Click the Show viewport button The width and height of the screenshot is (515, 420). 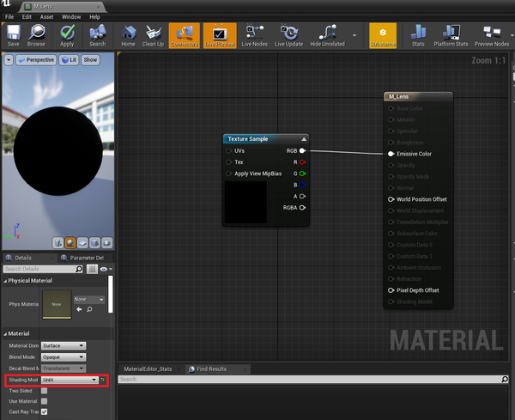(90, 60)
